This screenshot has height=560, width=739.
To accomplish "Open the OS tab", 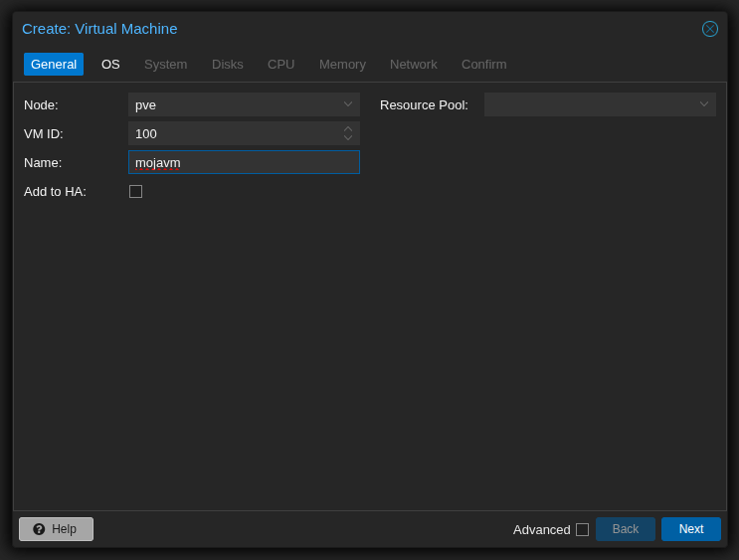I will pyautogui.click(x=110, y=65).
